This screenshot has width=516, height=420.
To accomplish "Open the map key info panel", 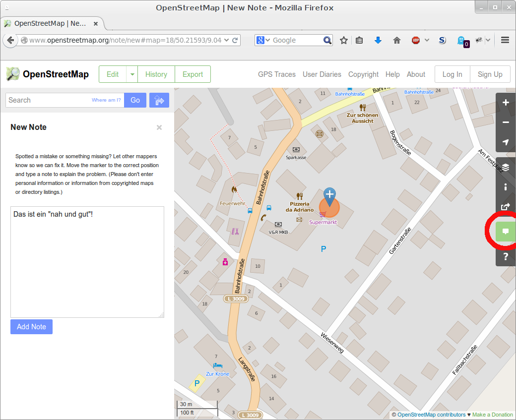I will pos(506,187).
